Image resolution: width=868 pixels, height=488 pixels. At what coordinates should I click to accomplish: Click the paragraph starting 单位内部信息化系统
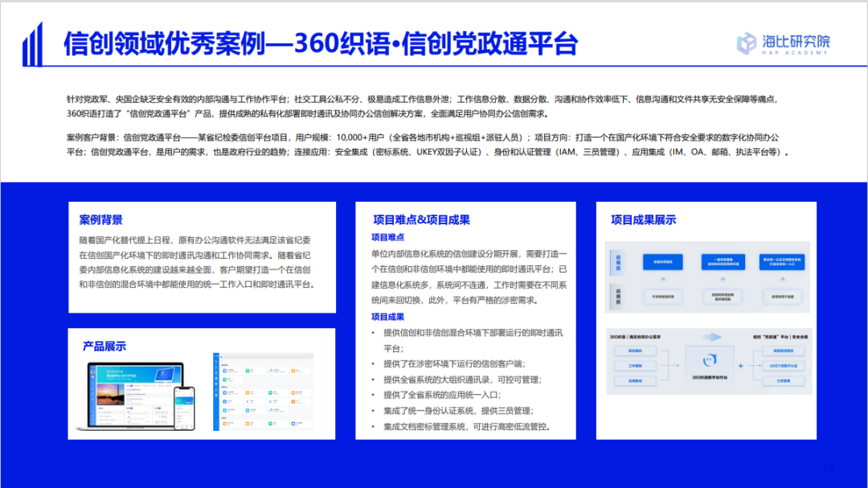click(x=469, y=277)
